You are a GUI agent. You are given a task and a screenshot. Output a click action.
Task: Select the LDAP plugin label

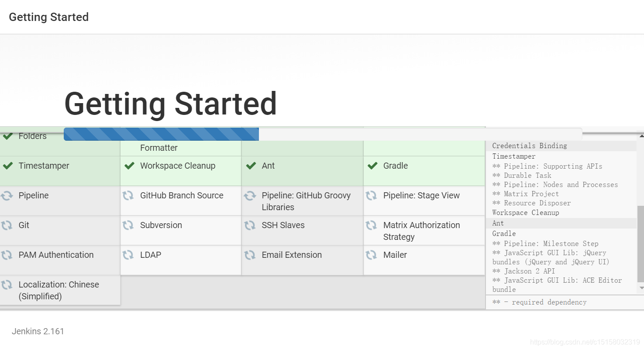point(151,255)
